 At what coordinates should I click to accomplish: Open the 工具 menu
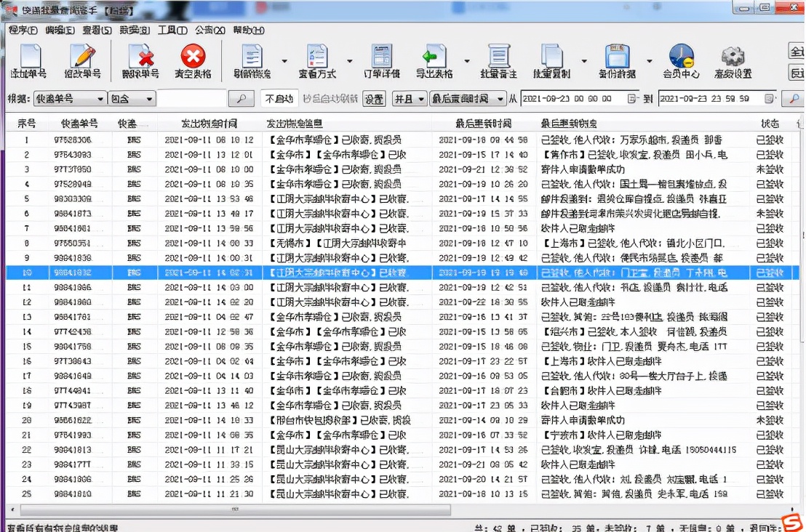click(x=173, y=31)
